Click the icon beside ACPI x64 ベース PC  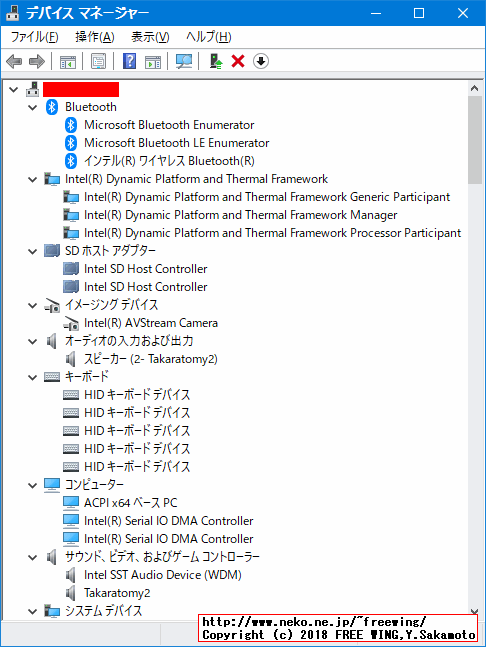[x=71, y=503]
